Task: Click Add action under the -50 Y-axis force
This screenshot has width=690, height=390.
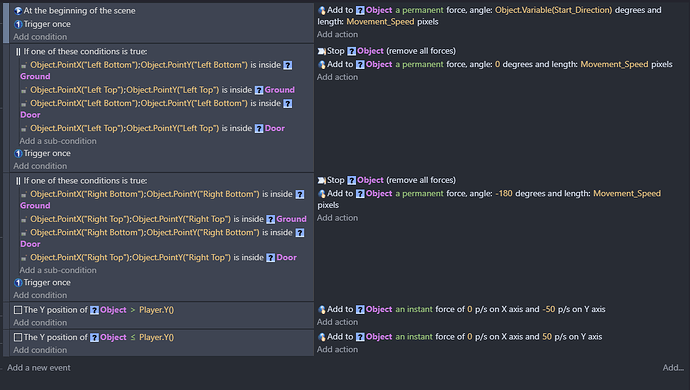Action: [x=337, y=322]
